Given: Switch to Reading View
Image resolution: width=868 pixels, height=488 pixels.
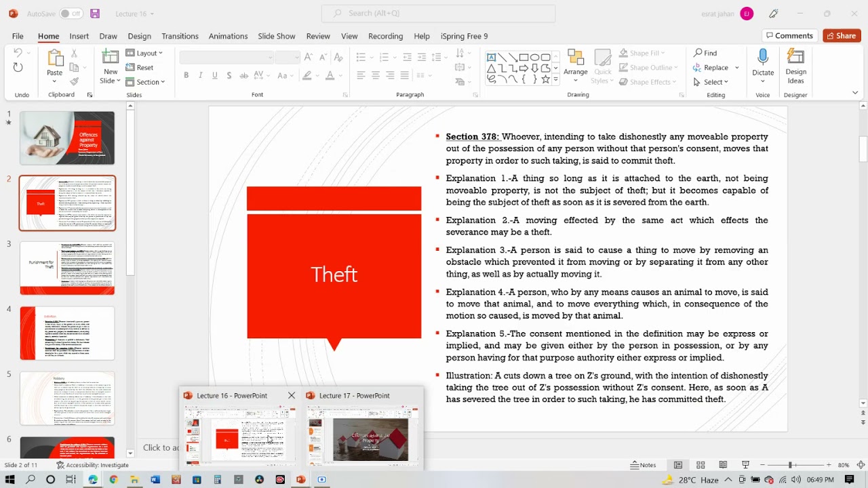Looking at the screenshot, I should tap(723, 465).
